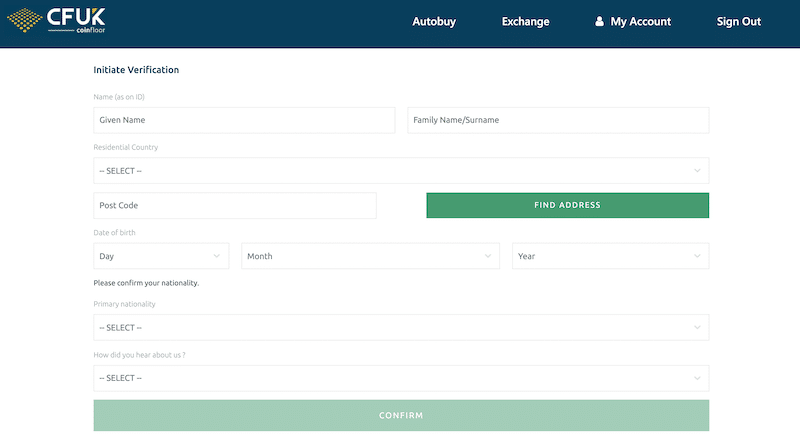Go to the Exchange page
Screen dimensions: 800x447
pyautogui.click(x=526, y=21)
